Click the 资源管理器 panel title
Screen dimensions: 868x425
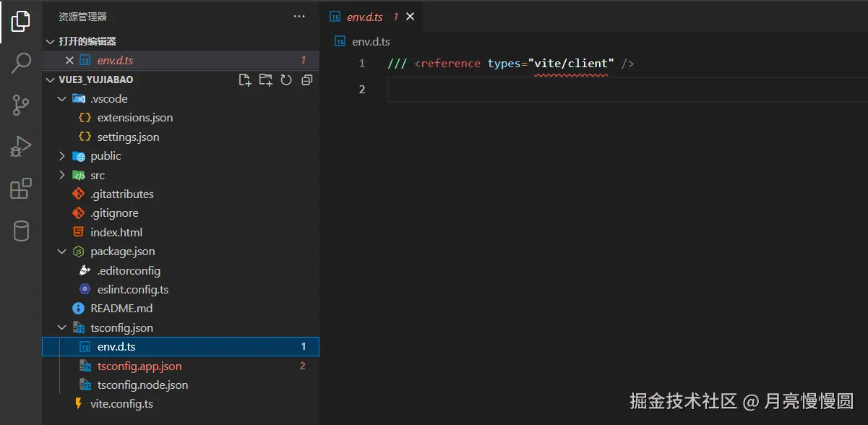pos(82,16)
